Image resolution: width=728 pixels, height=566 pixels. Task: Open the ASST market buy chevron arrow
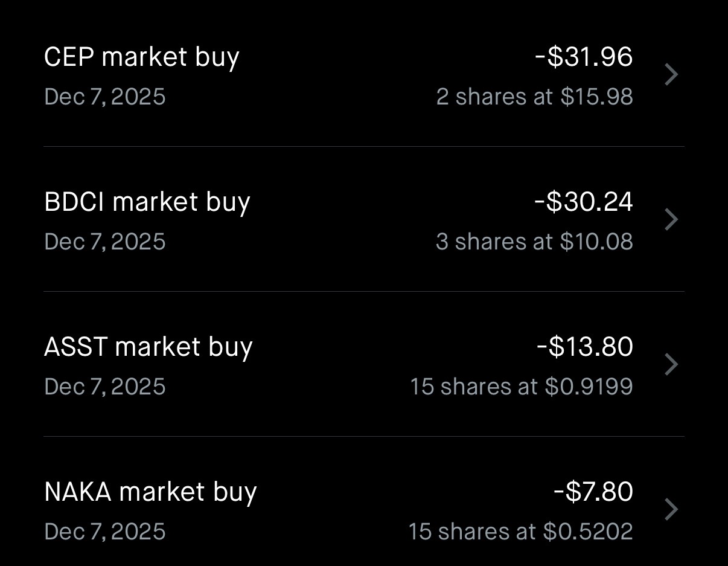[x=671, y=365]
